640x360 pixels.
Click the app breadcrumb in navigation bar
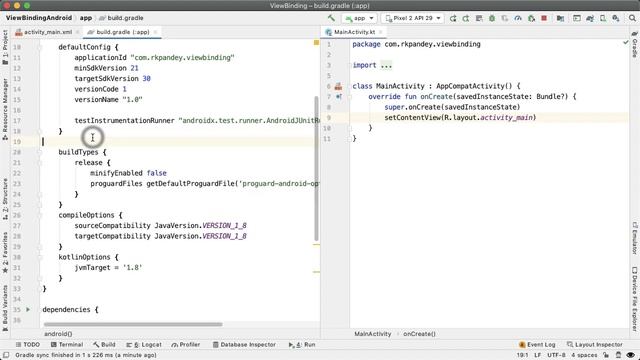coord(86,18)
